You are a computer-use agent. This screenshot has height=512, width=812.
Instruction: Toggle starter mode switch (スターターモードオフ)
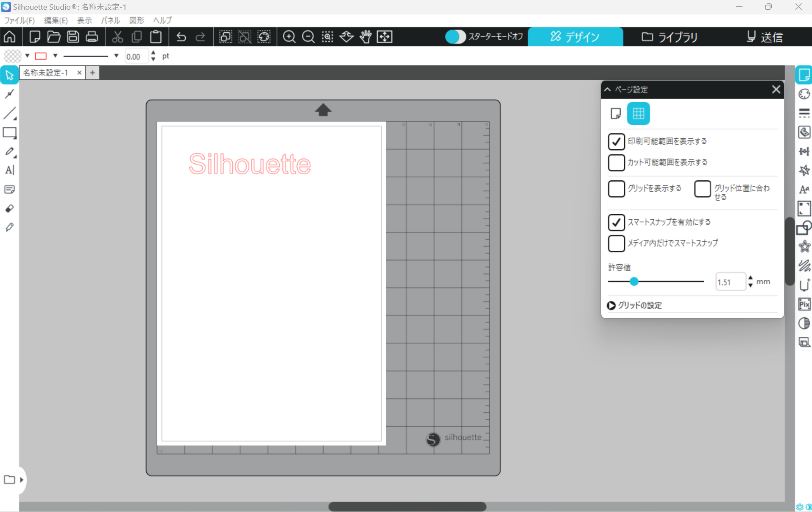455,37
